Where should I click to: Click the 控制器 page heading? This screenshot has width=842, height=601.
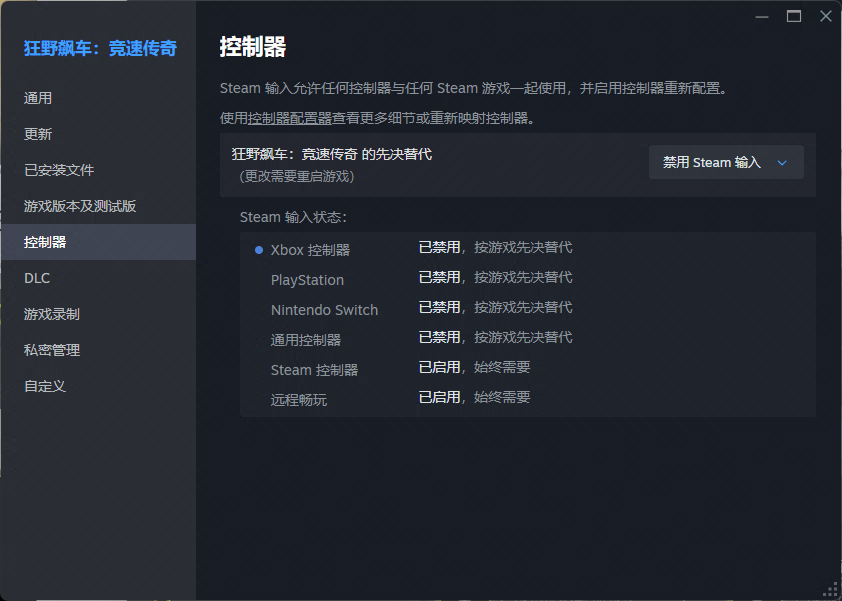[x=252, y=47]
